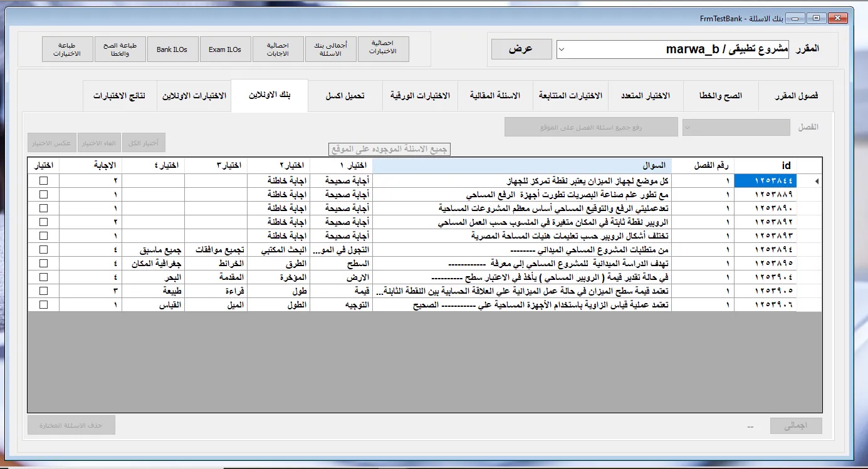Open the الاسئلة المقالية tab

(x=495, y=96)
